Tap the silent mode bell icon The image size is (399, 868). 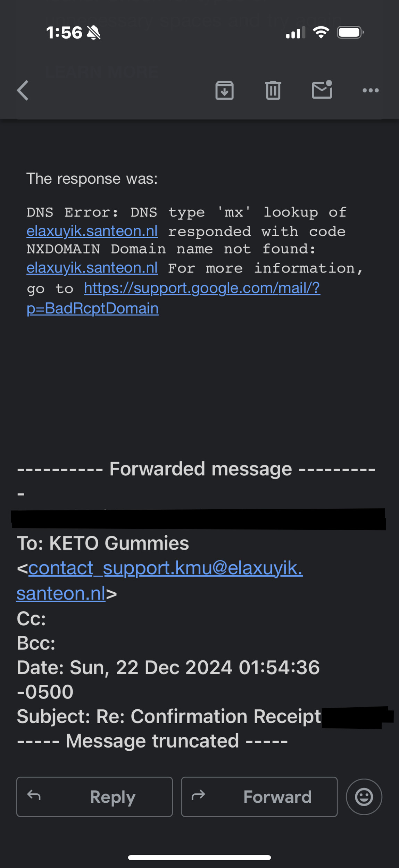coord(94,33)
